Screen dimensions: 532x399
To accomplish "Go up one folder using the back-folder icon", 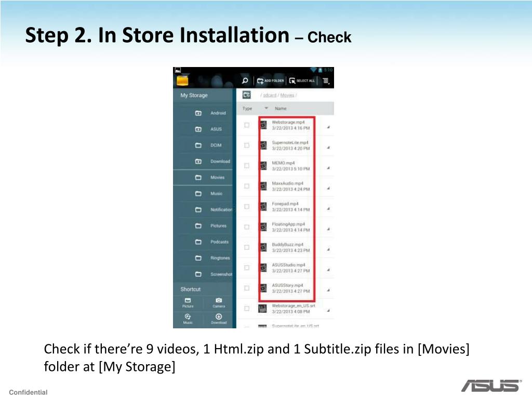I will pos(247,95).
